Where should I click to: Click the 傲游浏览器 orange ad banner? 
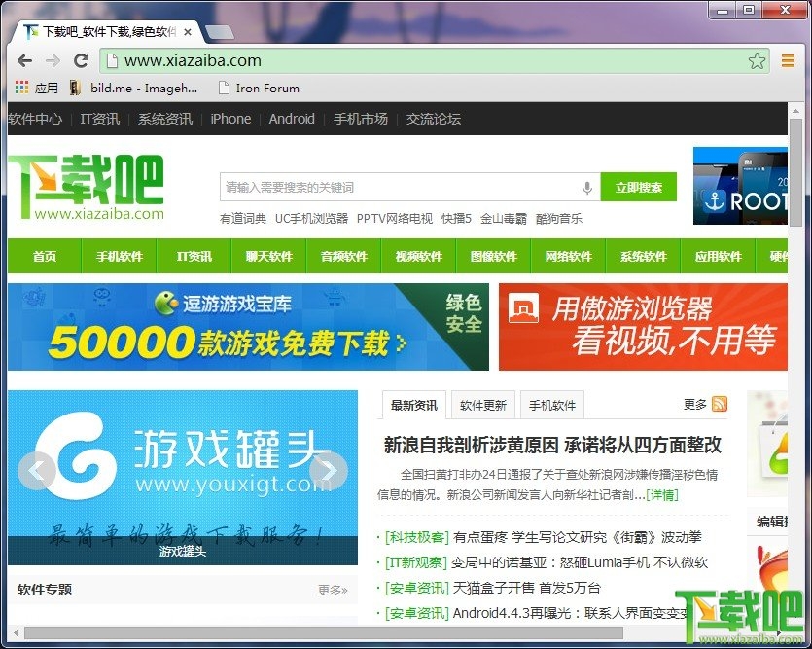(643, 327)
